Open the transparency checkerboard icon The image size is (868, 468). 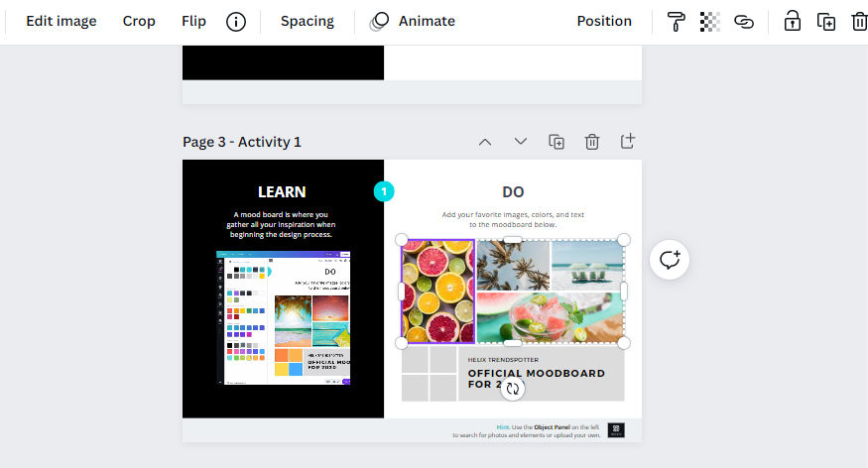[709, 22]
